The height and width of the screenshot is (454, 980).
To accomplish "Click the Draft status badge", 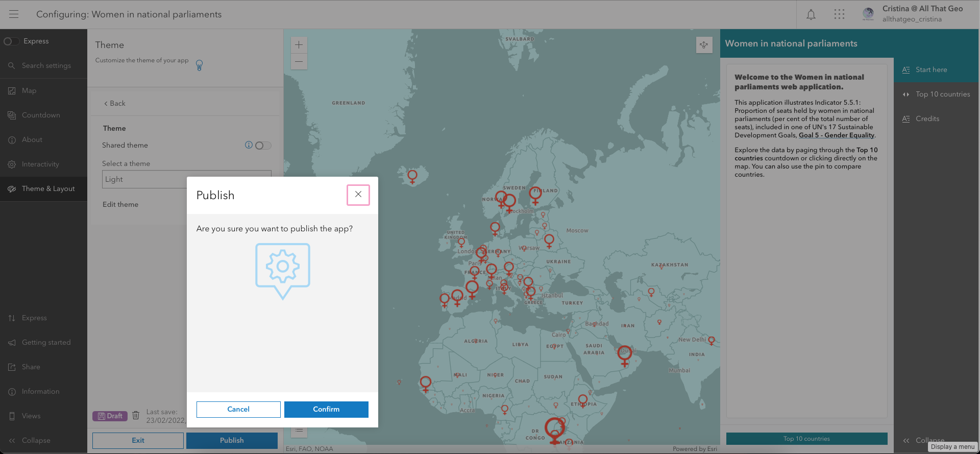I will pos(110,416).
